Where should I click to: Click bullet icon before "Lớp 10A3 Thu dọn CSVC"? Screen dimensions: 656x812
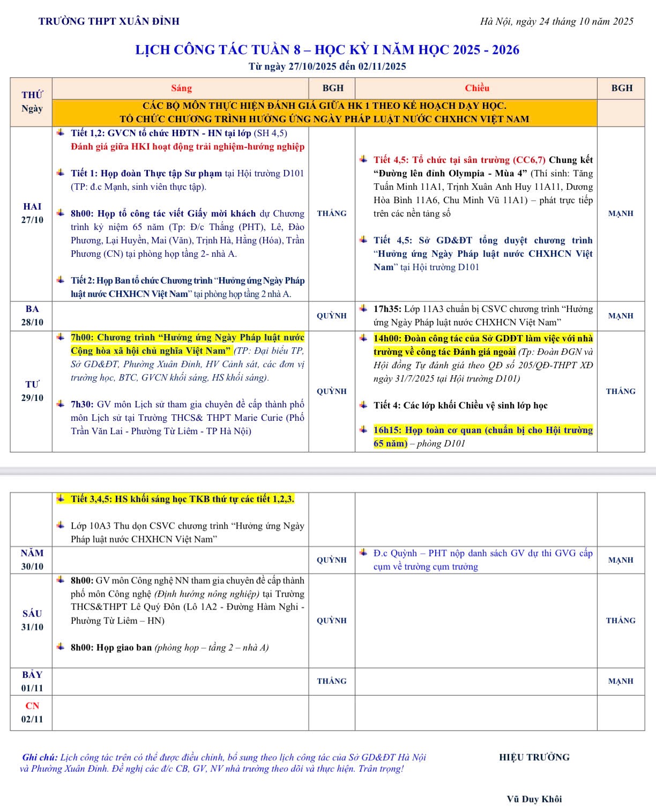pos(61,525)
